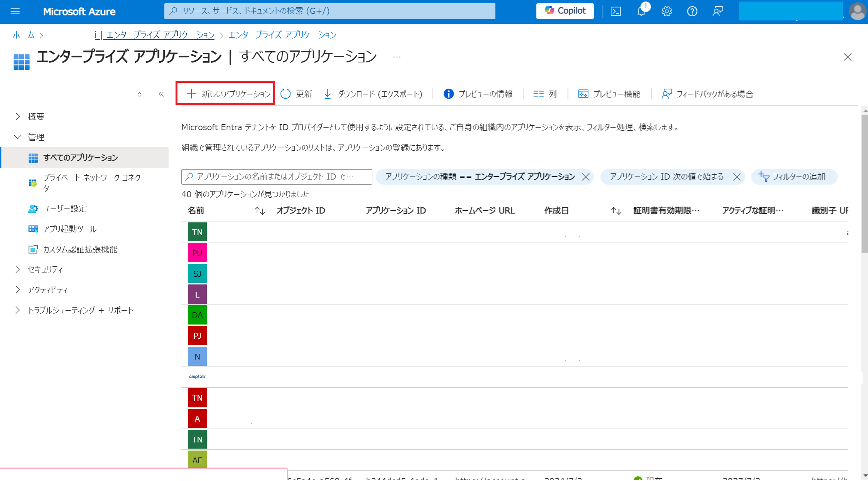Screen dimensions: 868x481
Task: Click フィルターの追加 button
Action: (794, 177)
